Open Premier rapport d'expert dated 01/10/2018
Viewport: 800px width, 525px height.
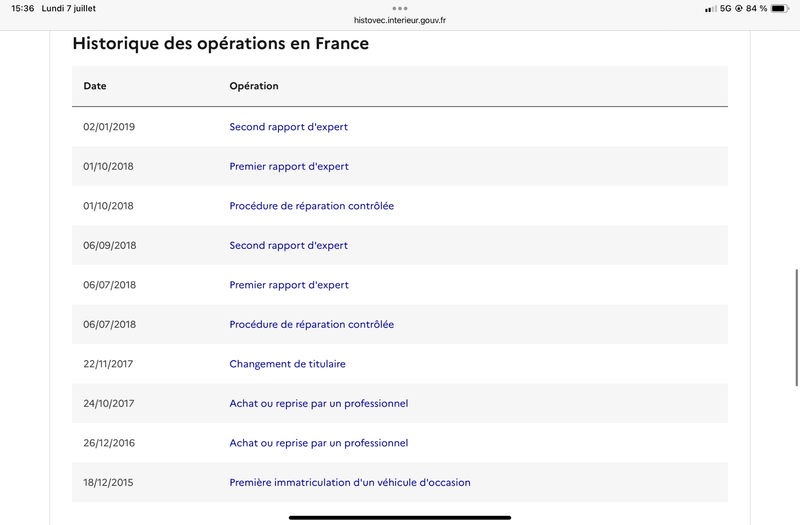pos(289,166)
